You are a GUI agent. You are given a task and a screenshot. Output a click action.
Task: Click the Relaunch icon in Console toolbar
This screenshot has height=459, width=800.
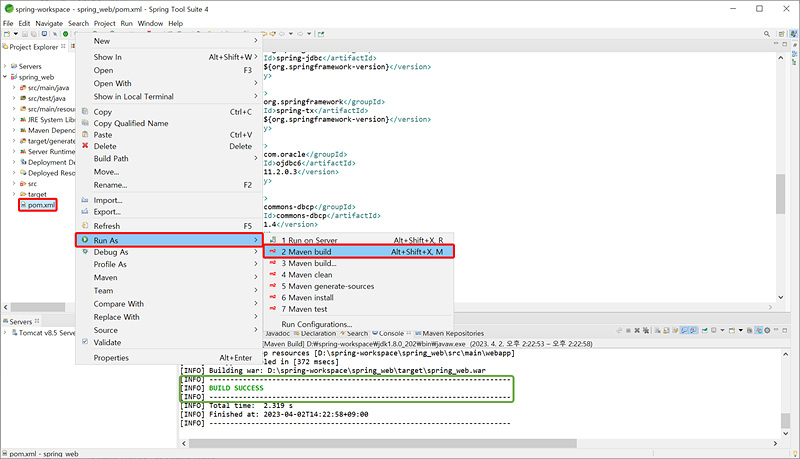619,330
